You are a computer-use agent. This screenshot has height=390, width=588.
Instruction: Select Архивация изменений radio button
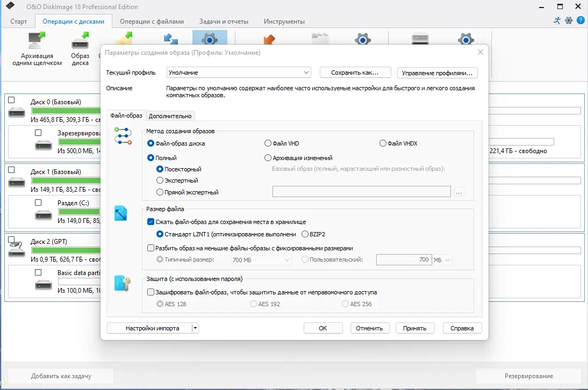[268, 158]
